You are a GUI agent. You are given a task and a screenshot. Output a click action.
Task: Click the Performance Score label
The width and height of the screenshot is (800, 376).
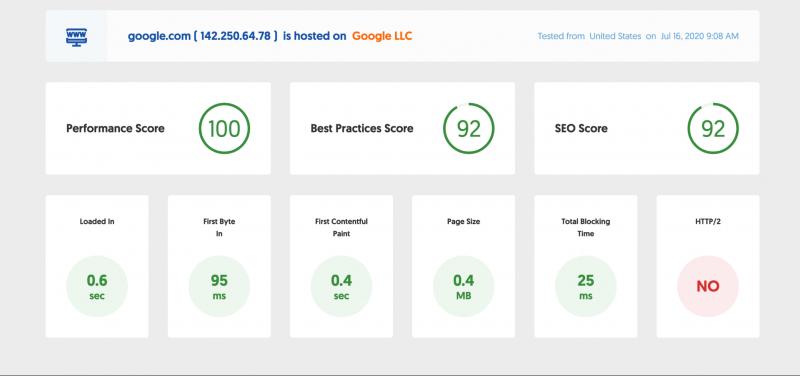115,129
